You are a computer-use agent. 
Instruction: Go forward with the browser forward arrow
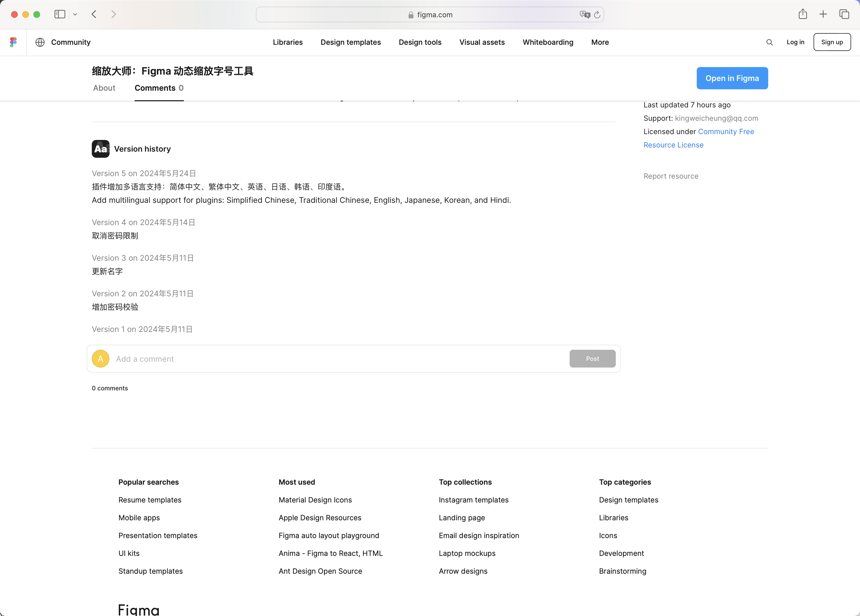pyautogui.click(x=113, y=14)
